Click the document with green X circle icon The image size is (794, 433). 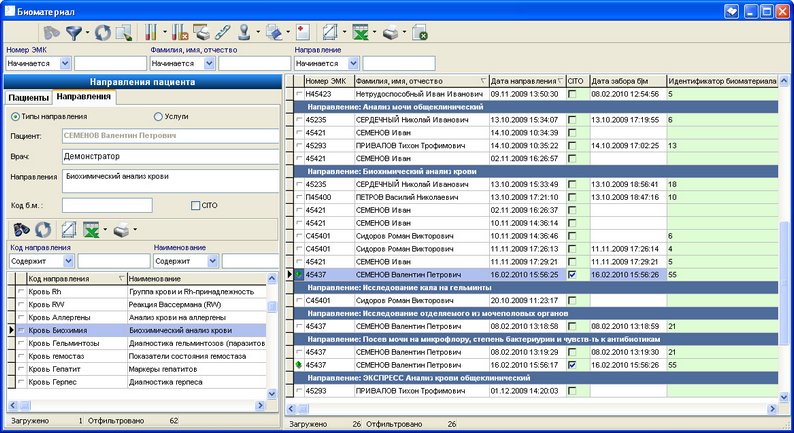(x=420, y=33)
